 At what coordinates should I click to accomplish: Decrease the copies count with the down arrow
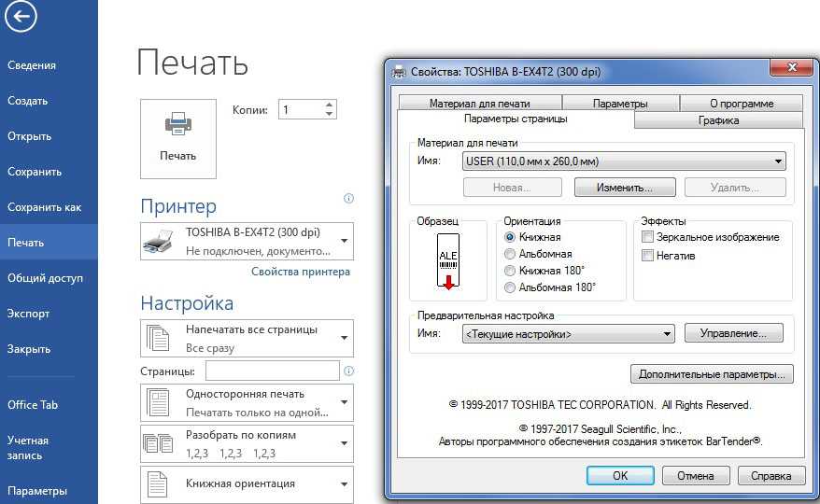(x=329, y=114)
